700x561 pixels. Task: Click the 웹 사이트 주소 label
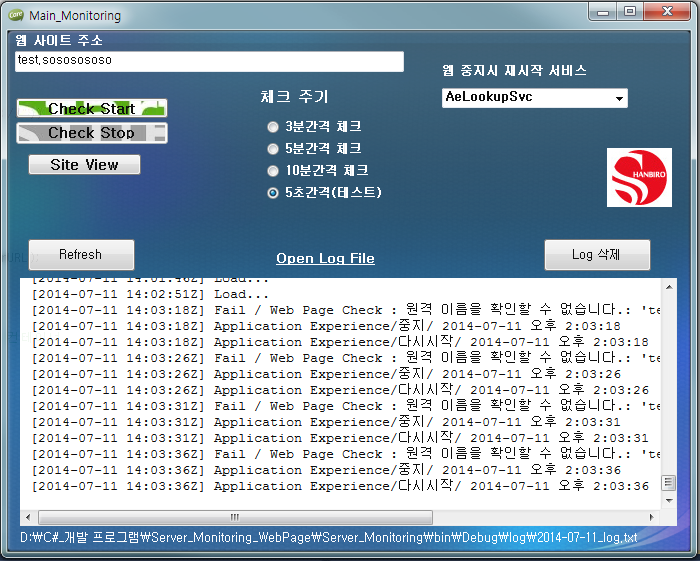click(59, 41)
